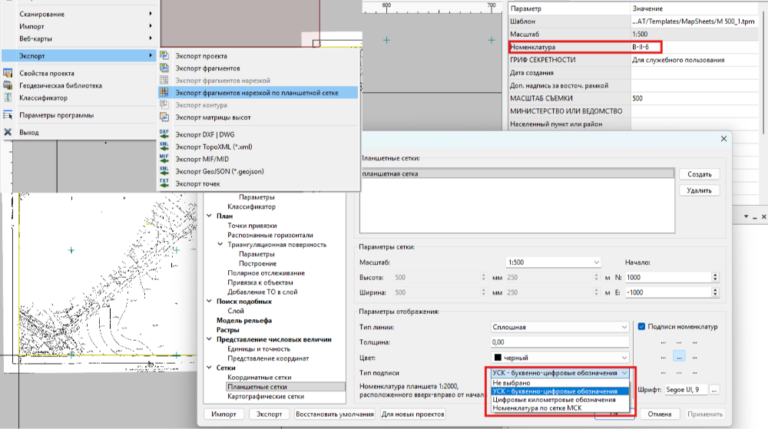The height and width of the screenshot is (429, 768).
Task: Click the Экспорт MIF/MID icon
Action: pos(165,159)
